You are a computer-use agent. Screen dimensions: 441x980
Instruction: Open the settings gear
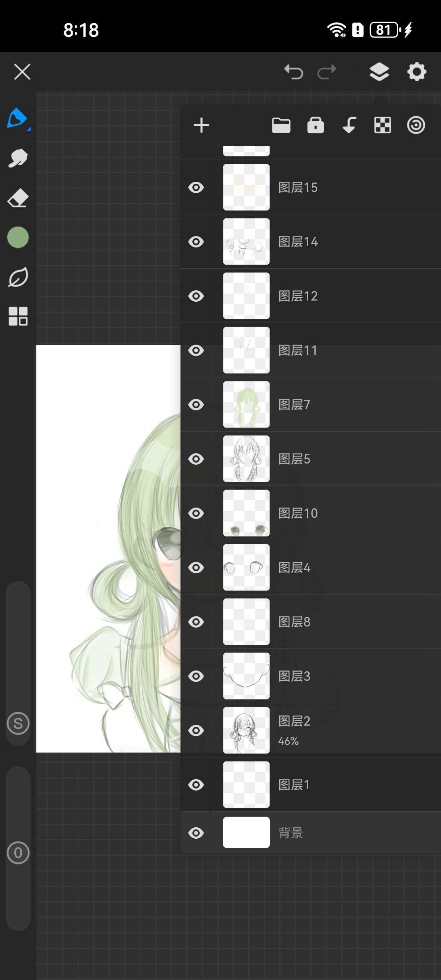(x=416, y=72)
